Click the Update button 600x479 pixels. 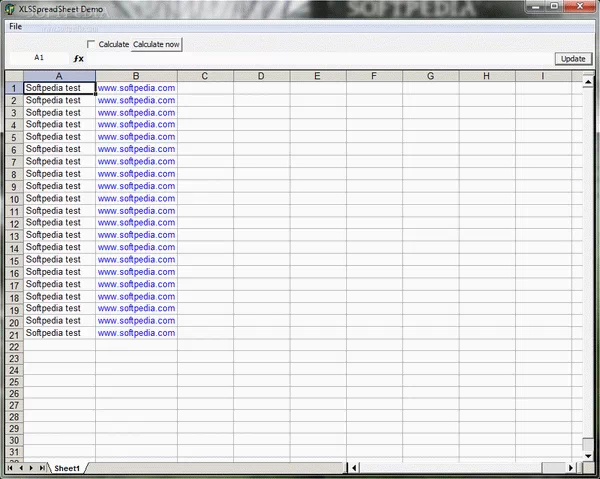point(573,59)
